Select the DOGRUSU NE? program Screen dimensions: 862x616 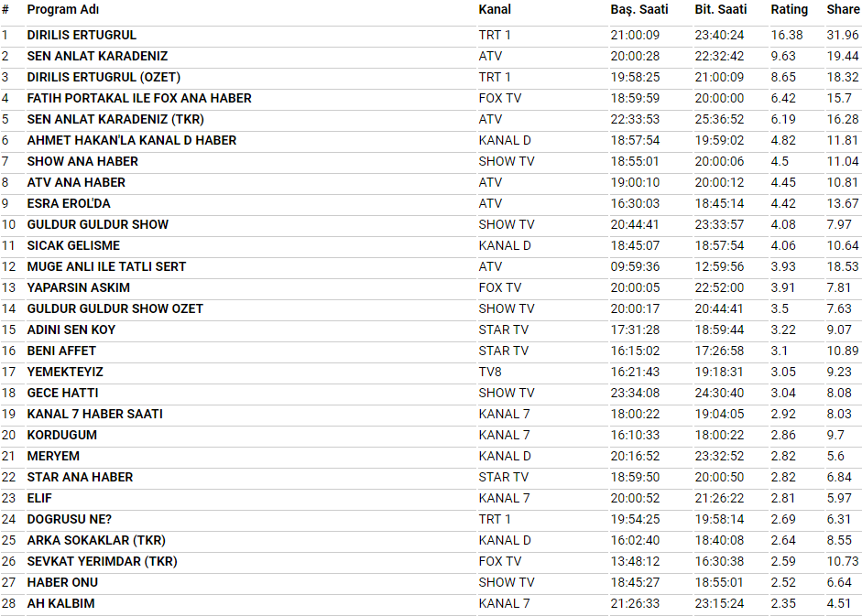[70, 519]
